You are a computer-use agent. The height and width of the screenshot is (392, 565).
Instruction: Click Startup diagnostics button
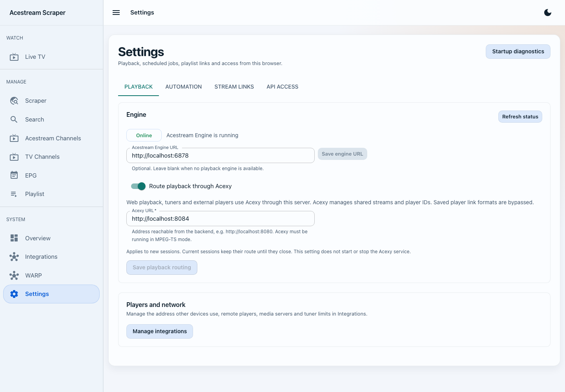(x=518, y=51)
